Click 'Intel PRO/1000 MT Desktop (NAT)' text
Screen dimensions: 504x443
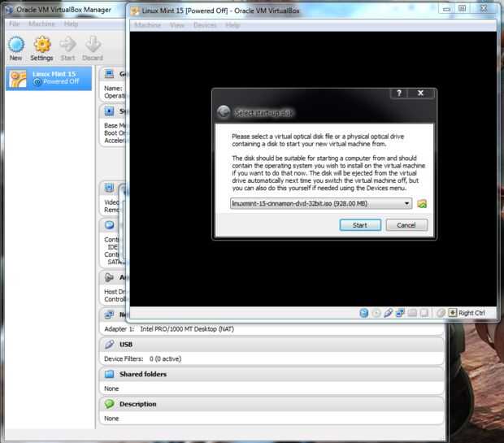coord(187,329)
